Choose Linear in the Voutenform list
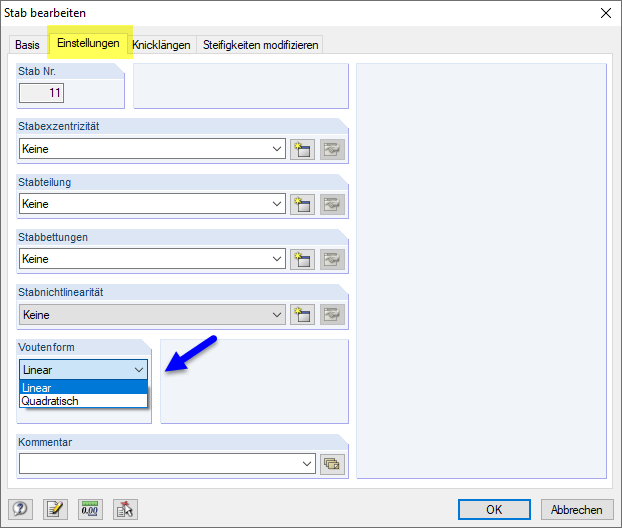The height and width of the screenshot is (528, 622). [x=83, y=388]
